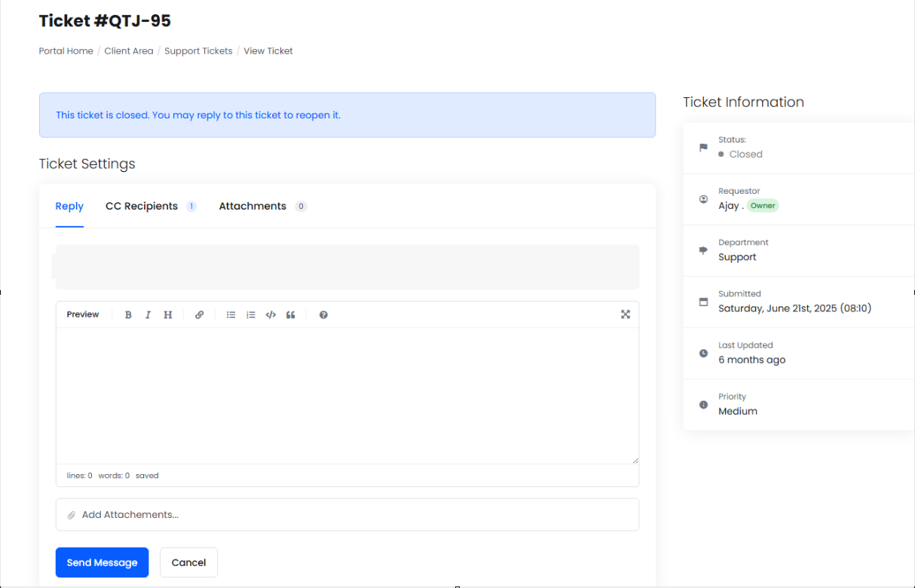Viewport: 915px width, 588px height.
Task: Open the Attachments tab
Action: point(252,206)
